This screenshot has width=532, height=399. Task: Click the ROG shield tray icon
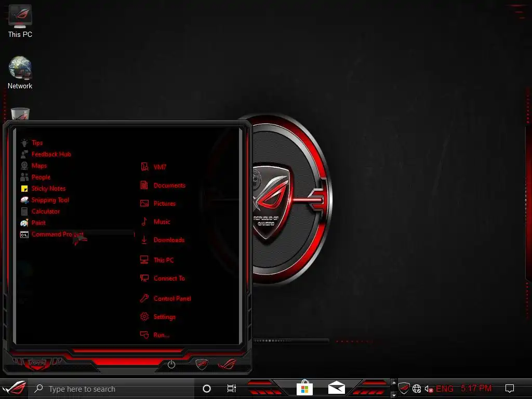(x=404, y=388)
